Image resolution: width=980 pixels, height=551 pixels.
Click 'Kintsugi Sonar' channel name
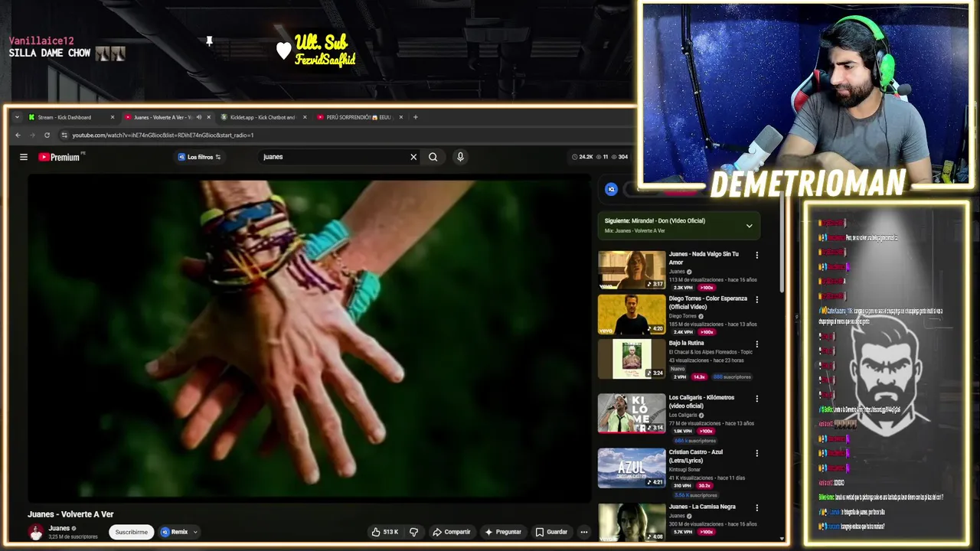[x=685, y=469]
